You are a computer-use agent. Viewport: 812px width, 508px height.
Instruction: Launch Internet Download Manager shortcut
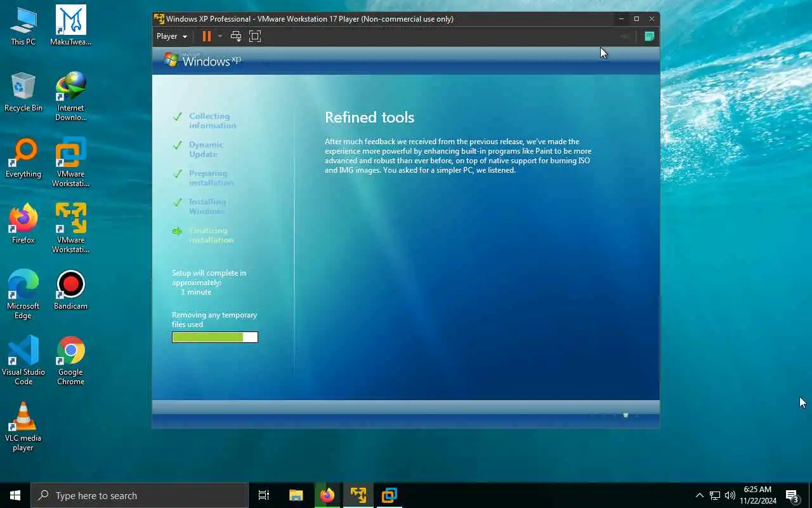point(70,97)
